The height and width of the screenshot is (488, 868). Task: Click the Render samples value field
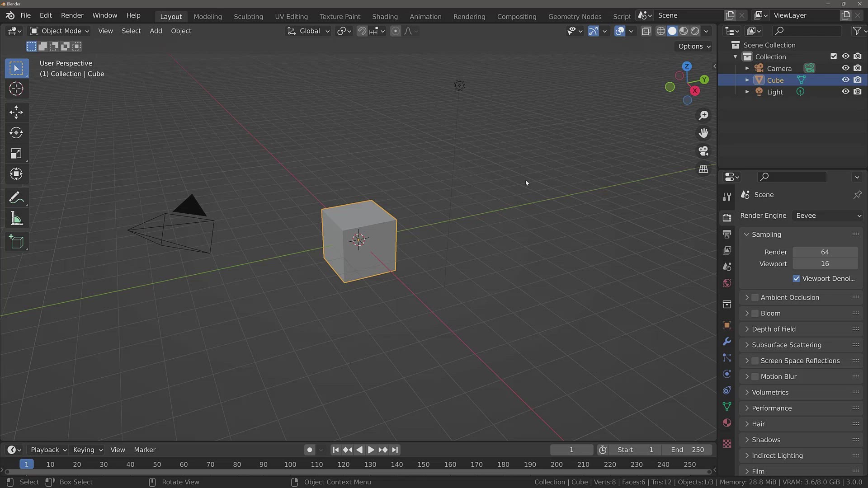point(825,252)
